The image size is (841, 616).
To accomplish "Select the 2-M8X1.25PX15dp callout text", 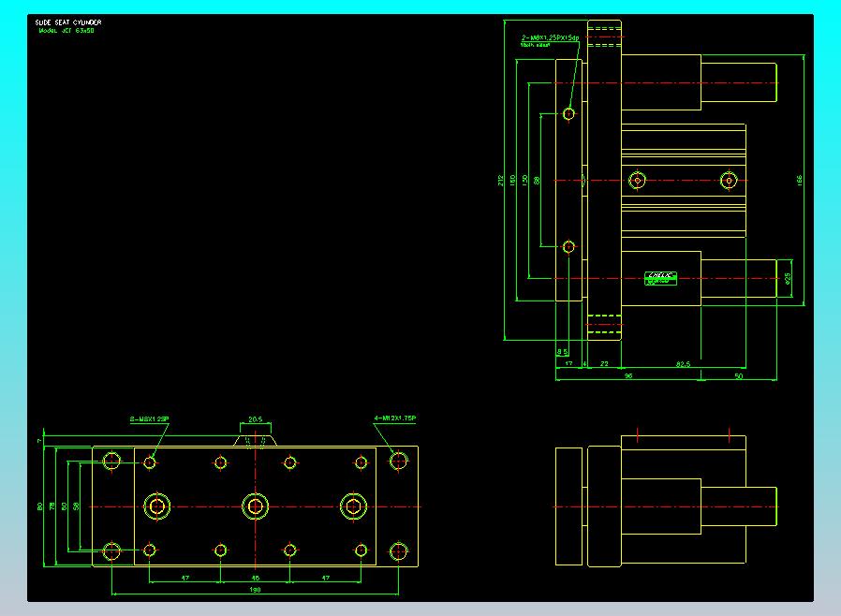I will pos(551,38).
